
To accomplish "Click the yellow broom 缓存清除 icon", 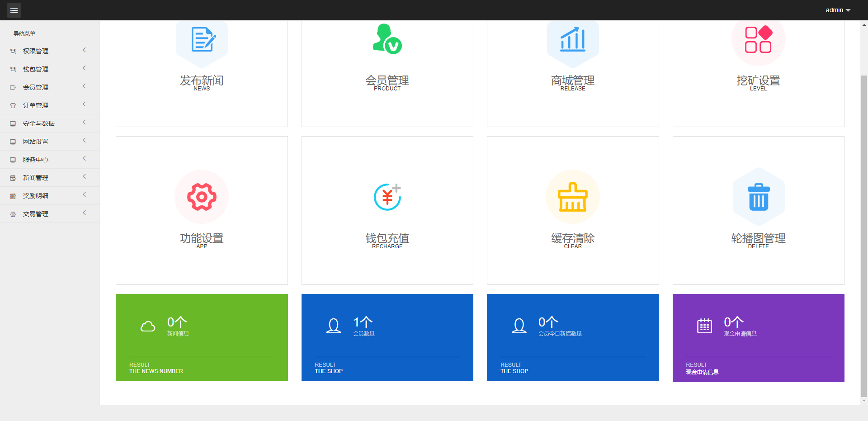I will [573, 197].
